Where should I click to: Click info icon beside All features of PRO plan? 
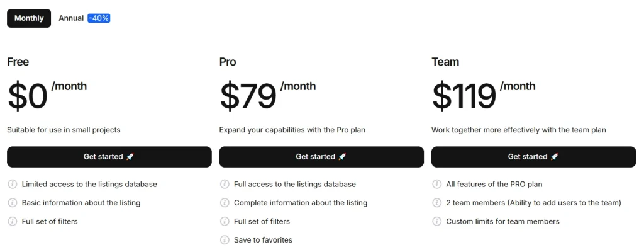tap(436, 185)
